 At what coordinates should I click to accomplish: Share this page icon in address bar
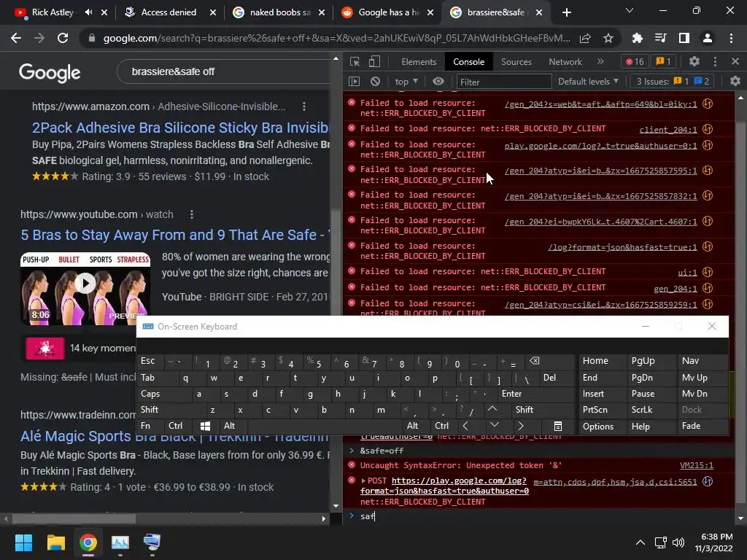click(586, 38)
